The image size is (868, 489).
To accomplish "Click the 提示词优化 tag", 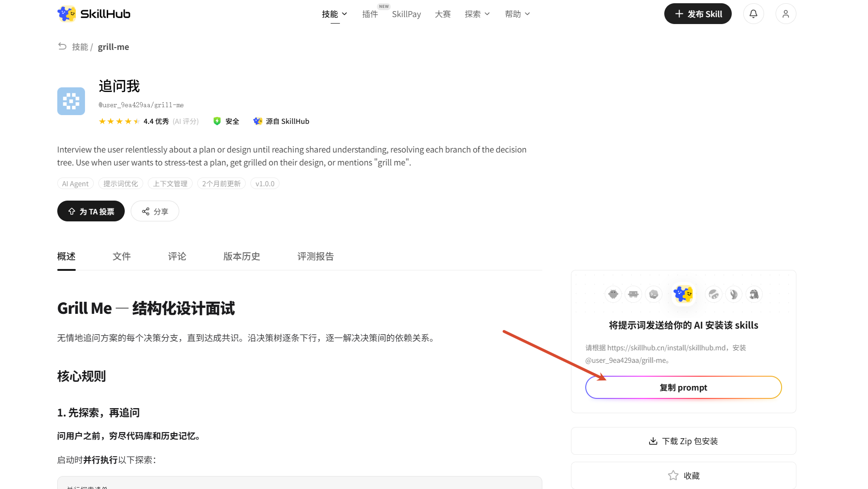I will (x=121, y=183).
